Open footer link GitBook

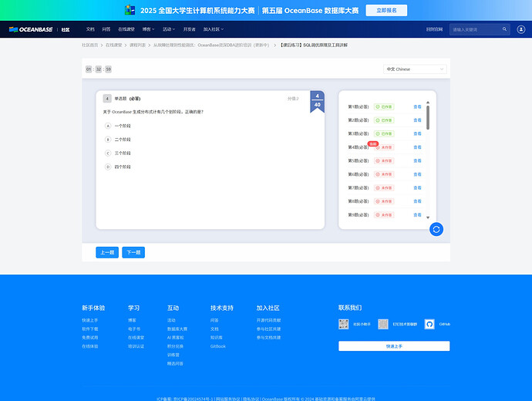218,346
